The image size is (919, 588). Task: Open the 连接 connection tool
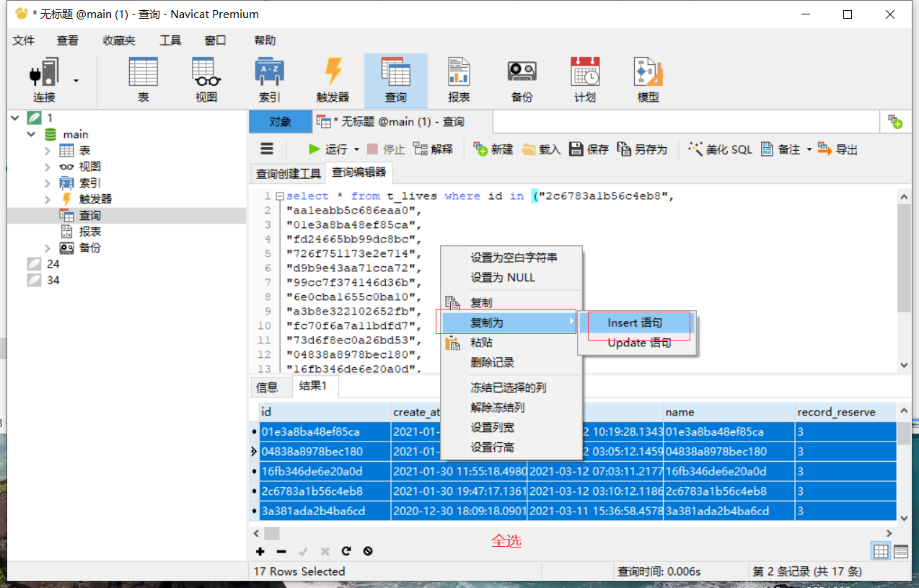pos(44,81)
